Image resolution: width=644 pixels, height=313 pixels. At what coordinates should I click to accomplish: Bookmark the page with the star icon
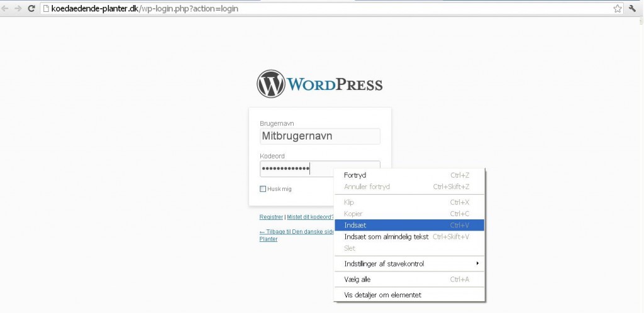[x=618, y=8]
